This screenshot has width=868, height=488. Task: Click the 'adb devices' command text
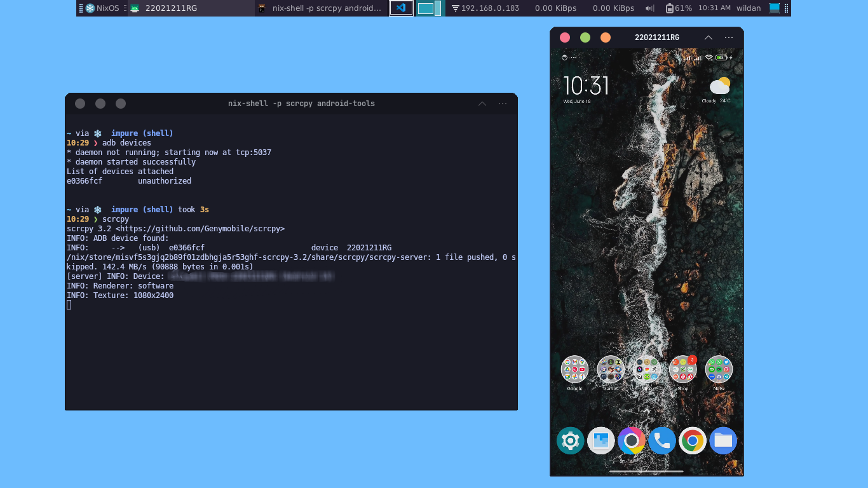(x=126, y=143)
